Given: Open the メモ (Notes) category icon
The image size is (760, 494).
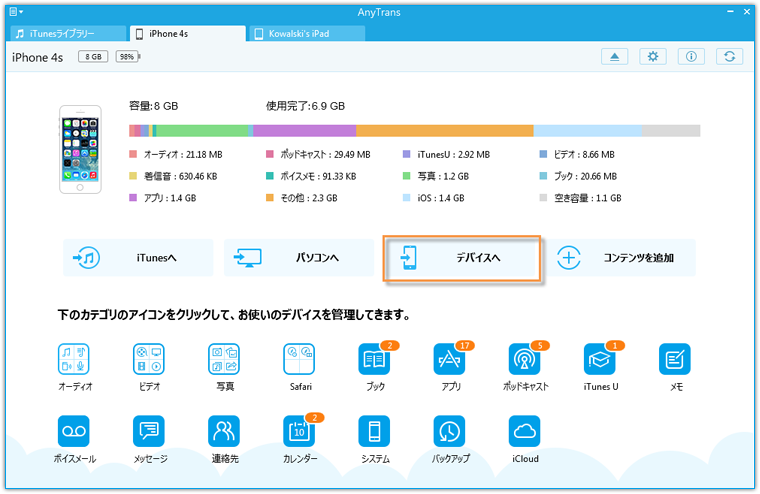Looking at the screenshot, I should pos(675,359).
